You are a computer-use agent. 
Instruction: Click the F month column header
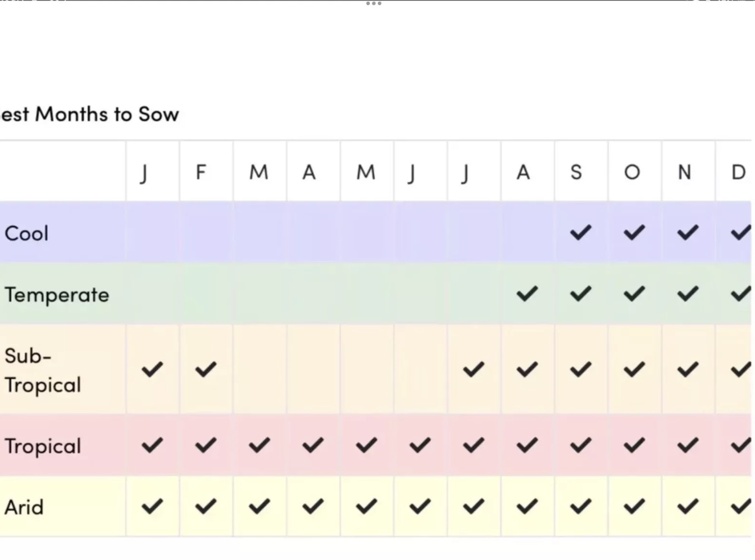(201, 172)
